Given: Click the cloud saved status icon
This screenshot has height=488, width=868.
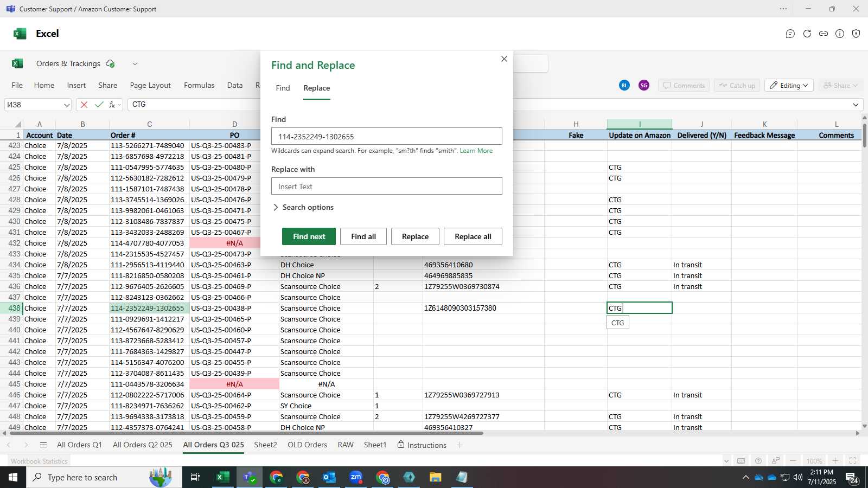Looking at the screenshot, I should point(111,63).
